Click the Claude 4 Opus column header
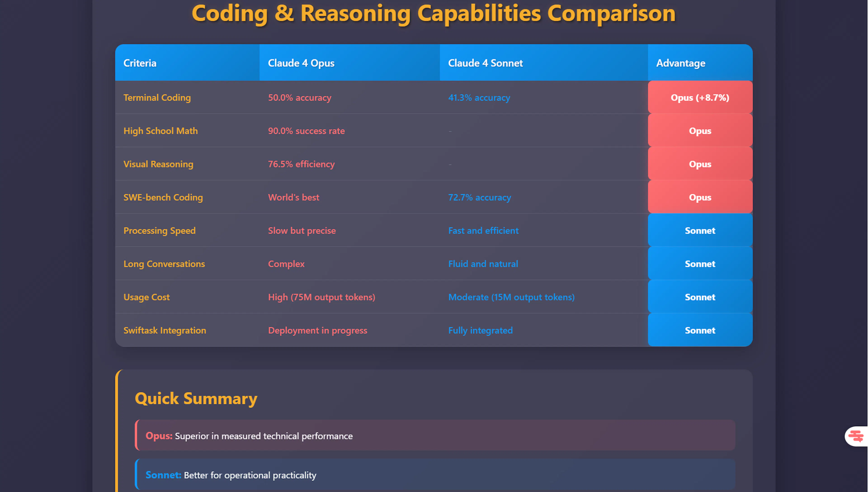The image size is (868, 492). 301,63
